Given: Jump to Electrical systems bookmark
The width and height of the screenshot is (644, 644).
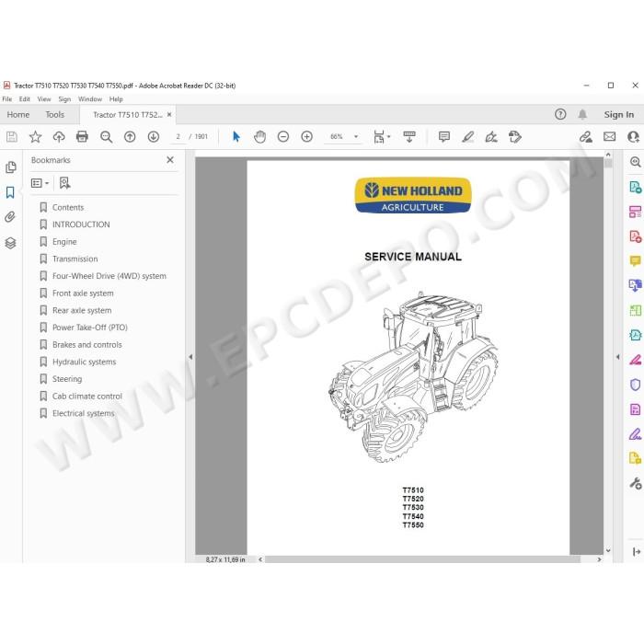Looking at the screenshot, I should [x=84, y=413].
